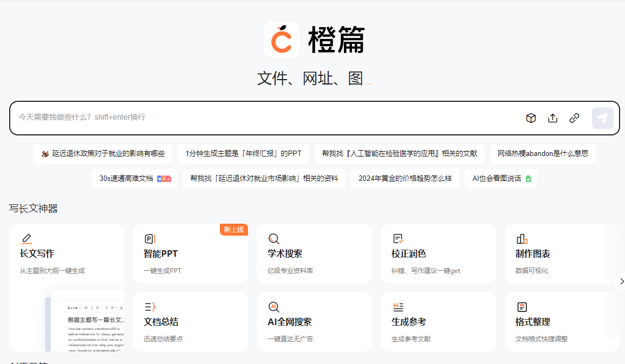The height and width of the screenshot is (364, 625).
Task: Click the 校正润色 icon
Action: (x=398, y=238)
